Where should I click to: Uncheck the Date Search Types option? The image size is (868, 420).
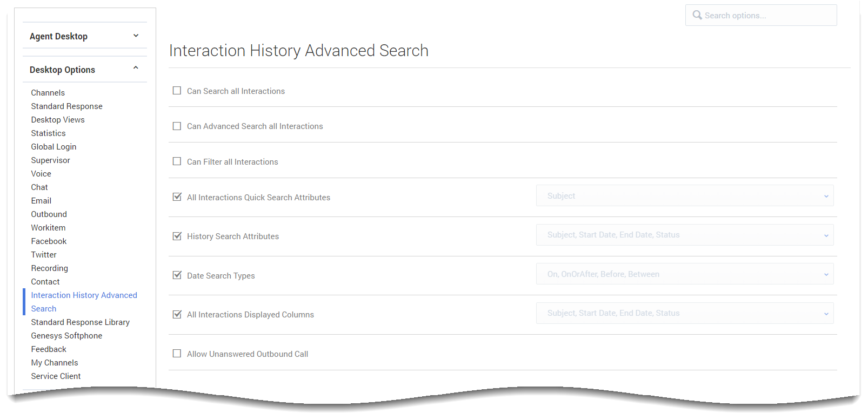coord(177,275)
